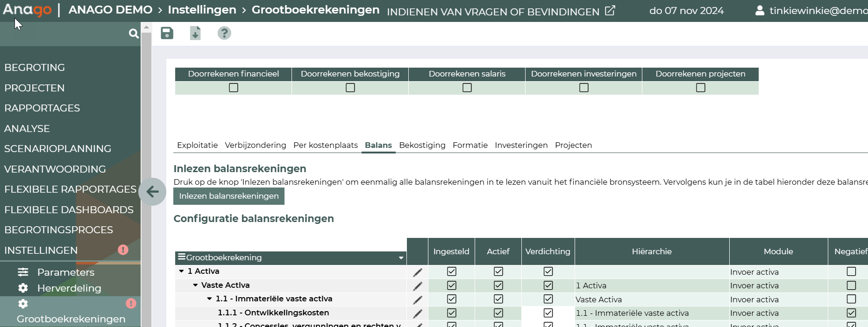Uncheck Ingesteld for 1 Activa
This screenshot has width=868, height=327.
tap(452, 271)
